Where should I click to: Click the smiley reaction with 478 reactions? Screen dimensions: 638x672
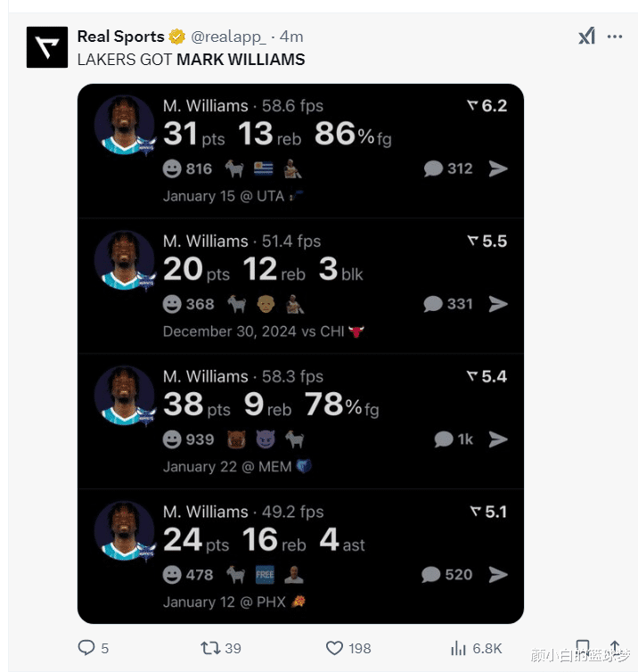[188, 575]
